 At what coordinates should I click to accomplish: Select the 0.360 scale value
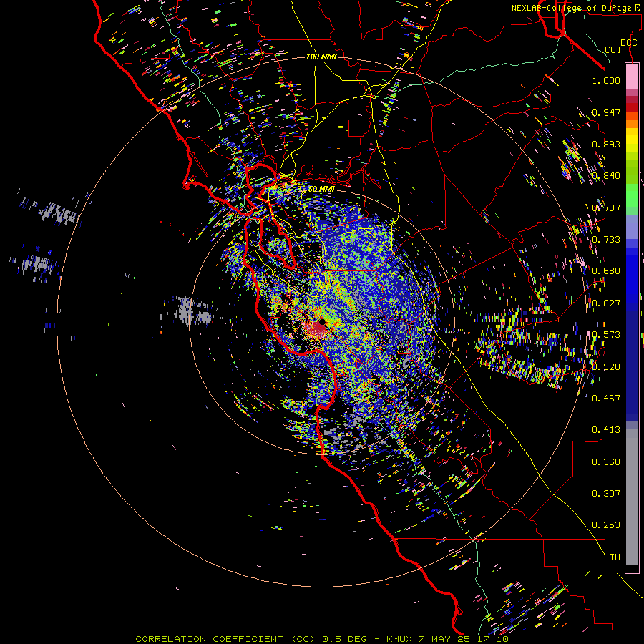click(x=606, y=462)
